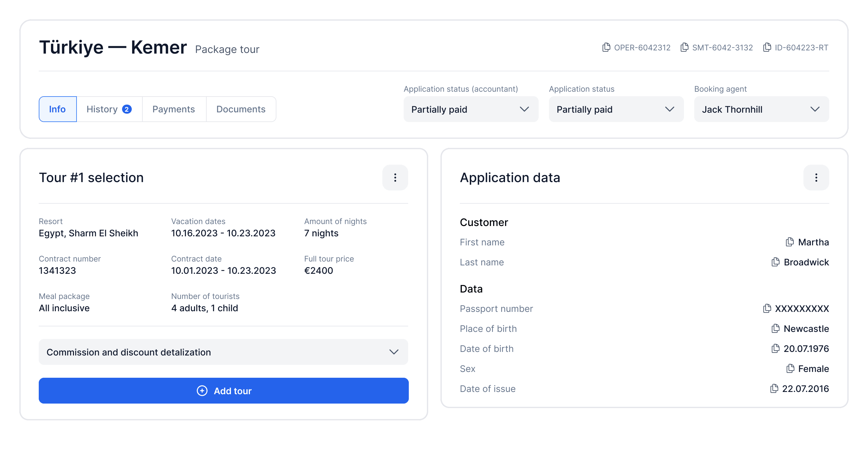
Task: Copy the OPER-6042312 identifier
Action: coord(606,47)
